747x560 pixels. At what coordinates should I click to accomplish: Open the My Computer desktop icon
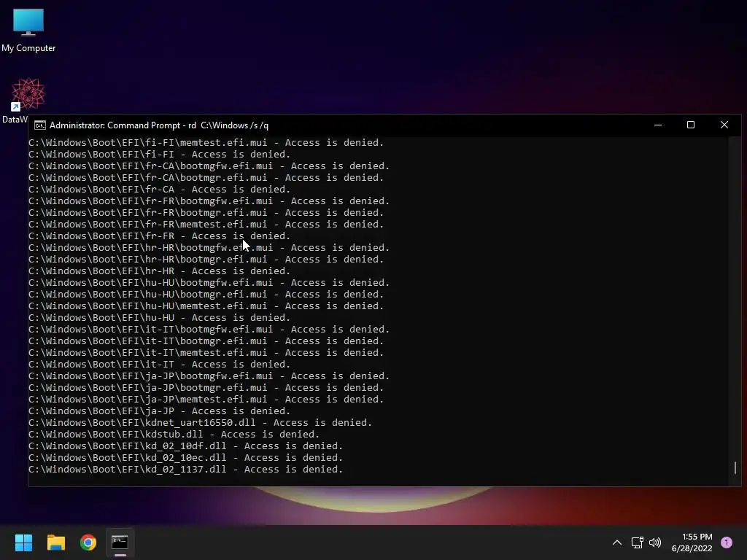coord(28,30)
